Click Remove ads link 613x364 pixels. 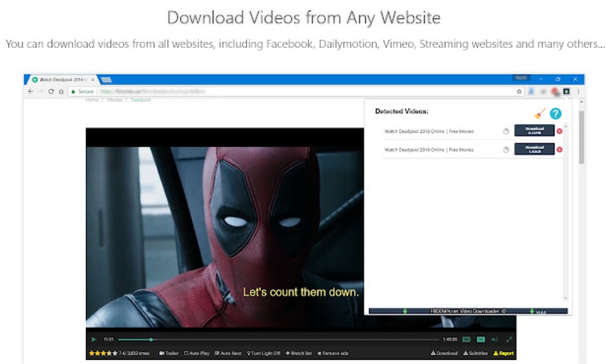(x=333, y=353)
